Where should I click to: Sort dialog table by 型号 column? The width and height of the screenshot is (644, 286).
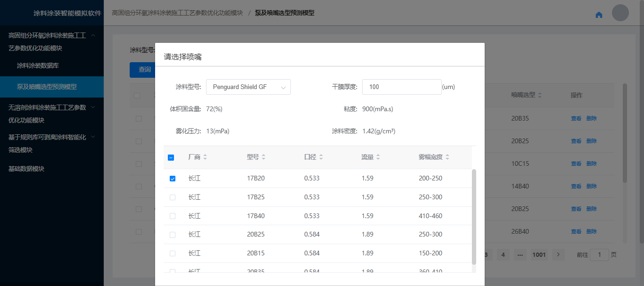click(263, 157)
